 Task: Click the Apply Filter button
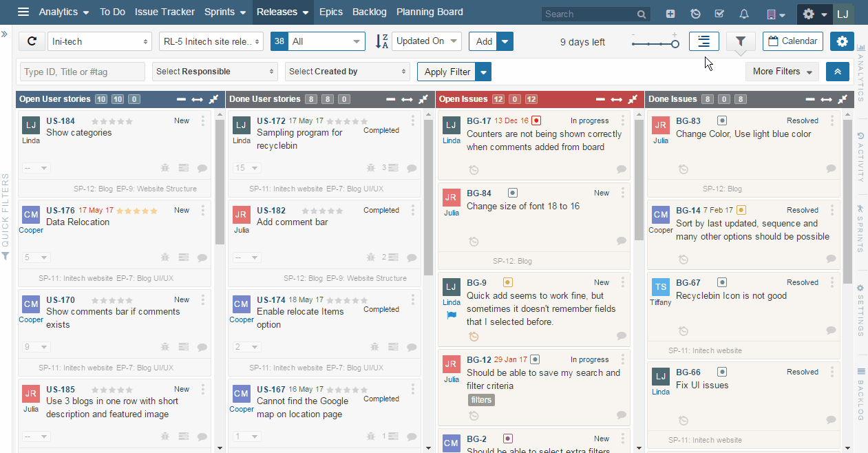point(447,72)
